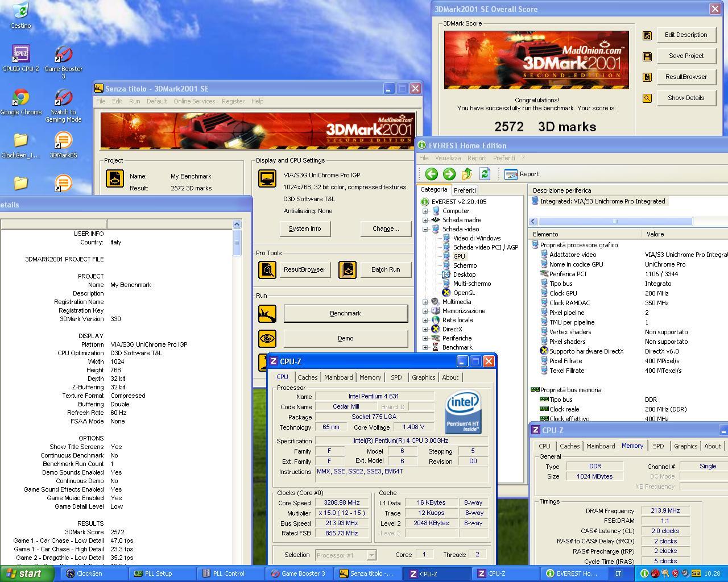This screenshot has height=582, width=728.
Task: Select GPU item in EVEREST tree
Action: click(459, 256)
